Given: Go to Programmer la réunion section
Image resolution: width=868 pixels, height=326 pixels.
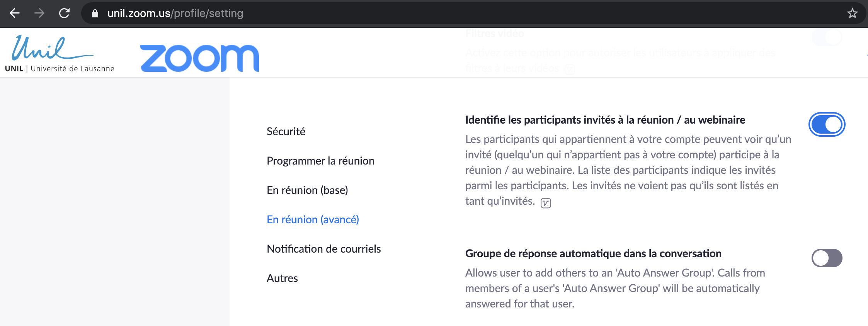Looking at the screenshot, I should (x=320, y=161).
